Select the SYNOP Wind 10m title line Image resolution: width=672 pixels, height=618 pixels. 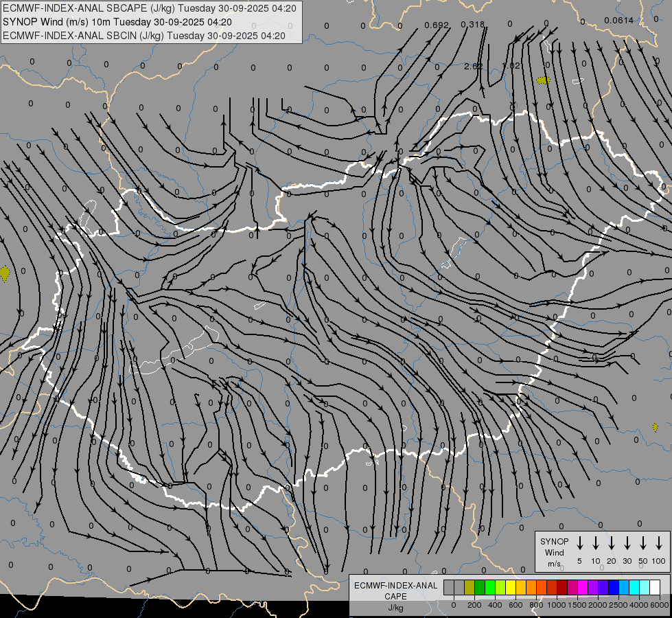[117, 22]
